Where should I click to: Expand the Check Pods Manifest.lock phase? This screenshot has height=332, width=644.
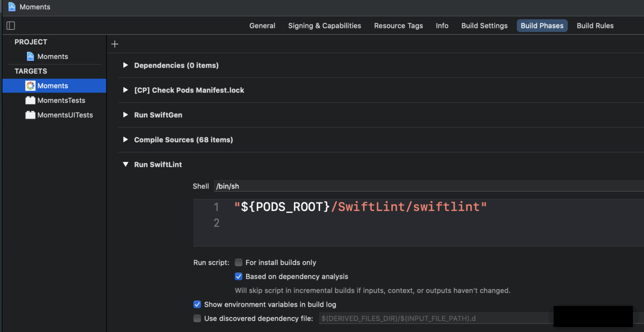[125, 90]
